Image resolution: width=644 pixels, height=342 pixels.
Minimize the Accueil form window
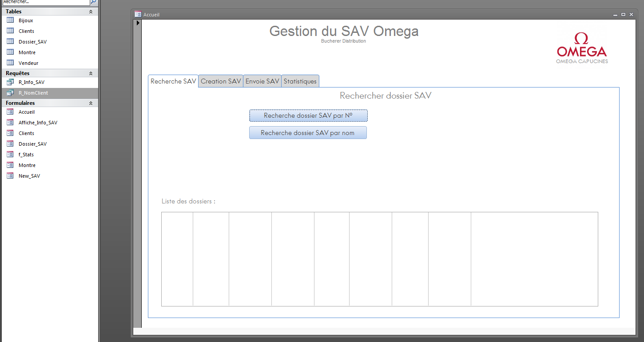pyautogui.click(x=615, y=15)
